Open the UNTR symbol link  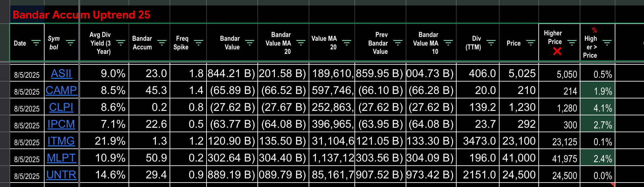(61, 175)
